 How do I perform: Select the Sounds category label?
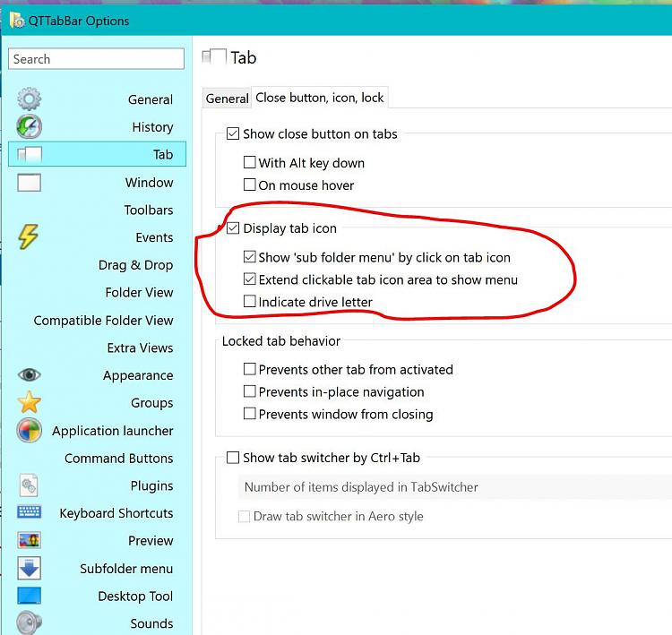click(x=151, y=623)
